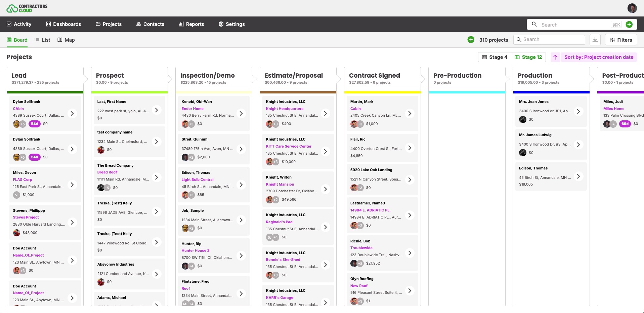Expand the Richie, Bob card chevron
Screen dimensions: 644x313
click(x=410, y=253)
